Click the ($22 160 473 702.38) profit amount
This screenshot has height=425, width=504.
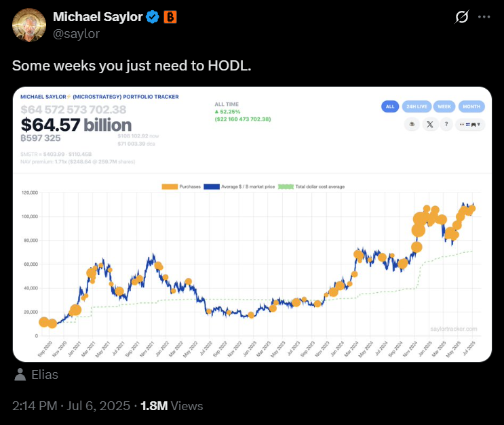tap(243, 119)
